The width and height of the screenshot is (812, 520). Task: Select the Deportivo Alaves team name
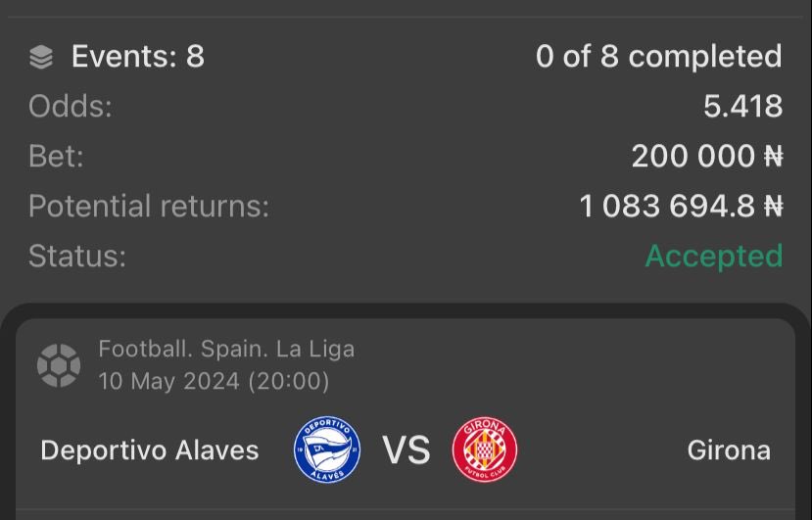point(150,450)
